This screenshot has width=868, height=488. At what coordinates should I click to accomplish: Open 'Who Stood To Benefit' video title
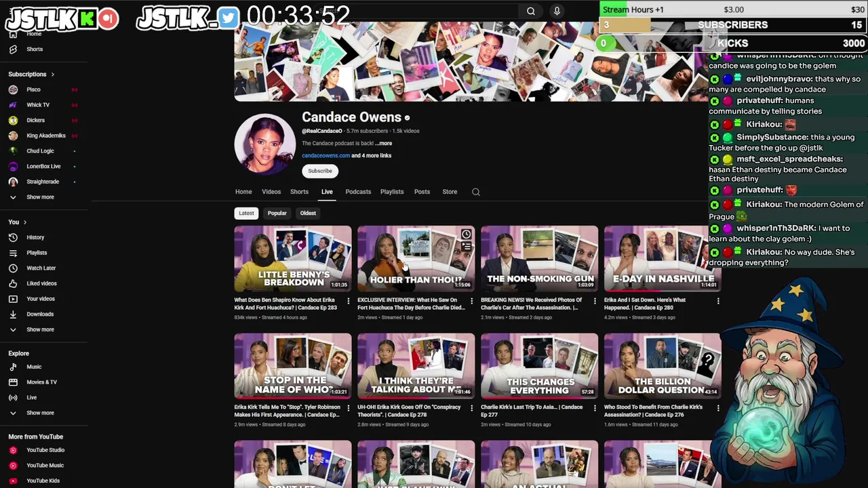pyautogui.click(x=653, y=411)
